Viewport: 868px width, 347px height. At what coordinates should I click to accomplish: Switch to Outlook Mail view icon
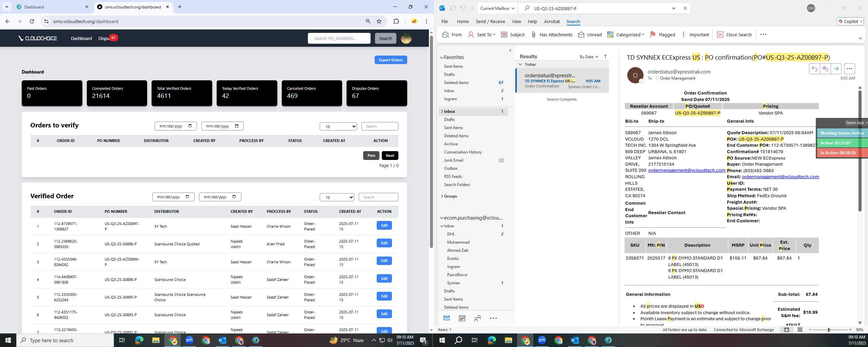[447, 318]
